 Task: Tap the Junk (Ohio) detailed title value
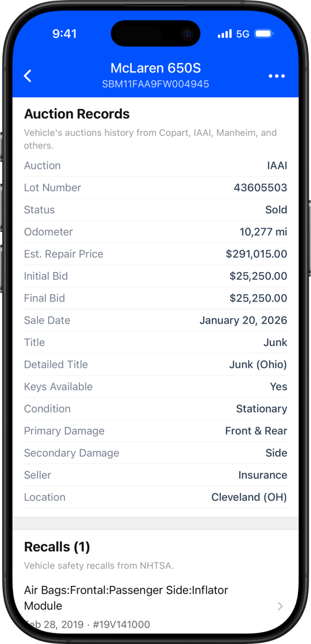click(254, 364)
